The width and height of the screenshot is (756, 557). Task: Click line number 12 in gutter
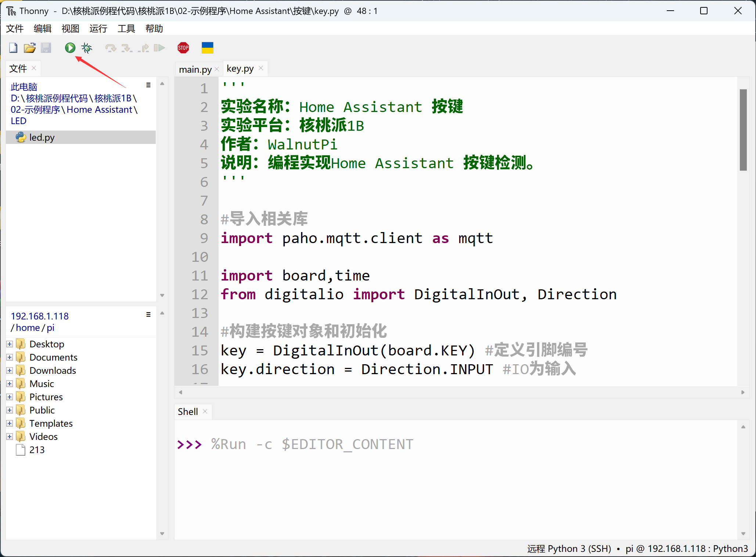199,294
